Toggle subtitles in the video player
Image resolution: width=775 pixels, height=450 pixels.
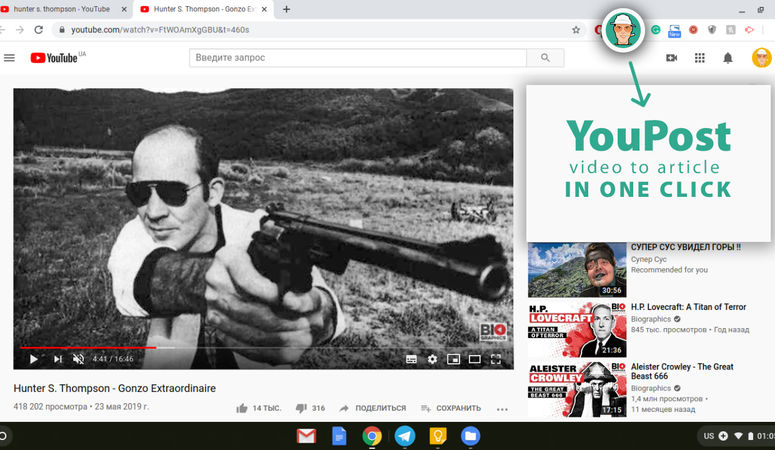tap(411, 360)
